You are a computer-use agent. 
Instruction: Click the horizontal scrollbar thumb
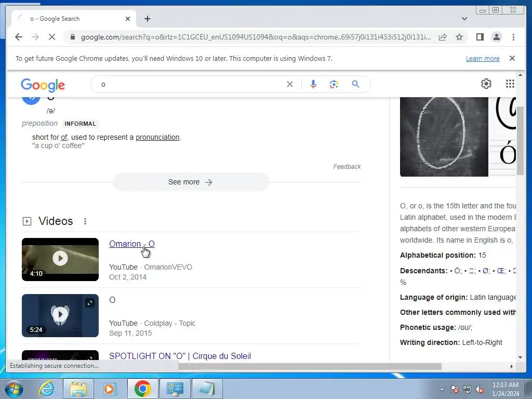(x=310, y=366)
